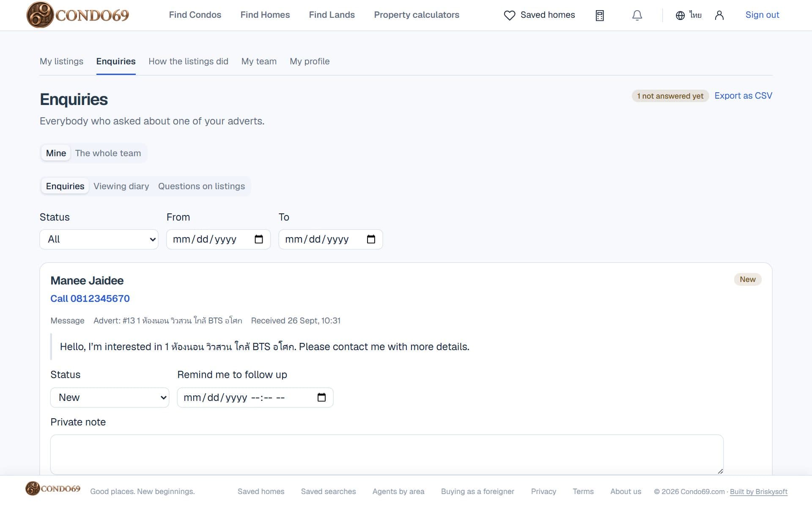The image size is (812, 508).
Task: Open the calculator icon in header
Action: click(x=600, y=15)
